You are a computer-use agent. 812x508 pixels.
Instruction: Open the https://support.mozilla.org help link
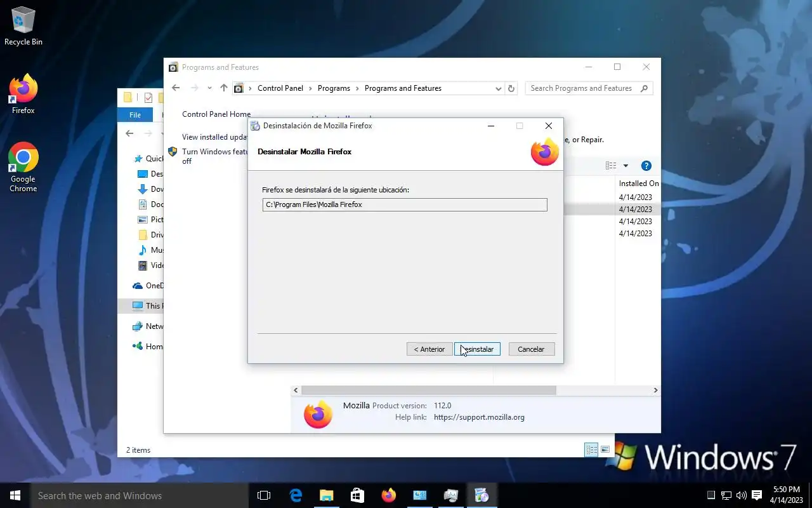click(479, 417)
